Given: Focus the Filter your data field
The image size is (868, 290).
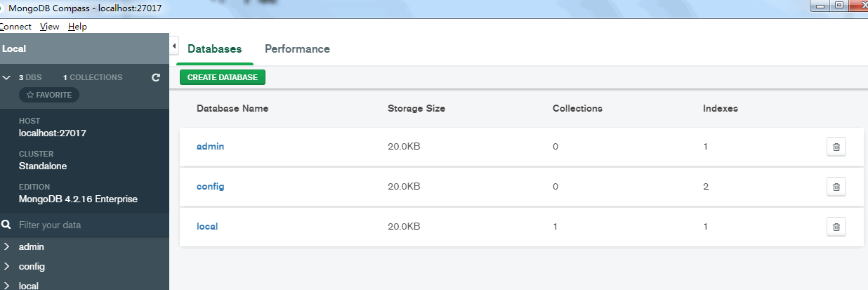Looking at the screenshot, I should tap(91, 225).
